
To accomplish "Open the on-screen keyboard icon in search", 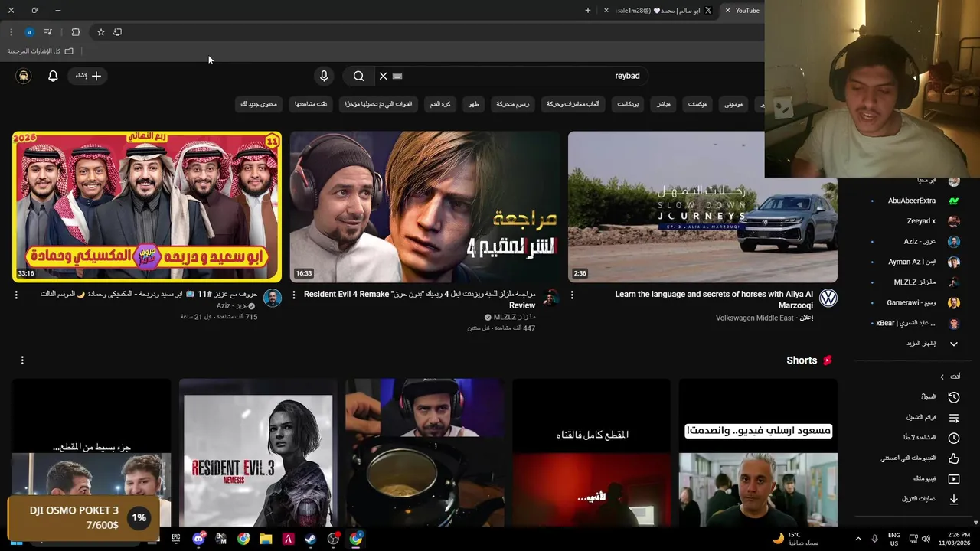I will (x=397, y=76).
